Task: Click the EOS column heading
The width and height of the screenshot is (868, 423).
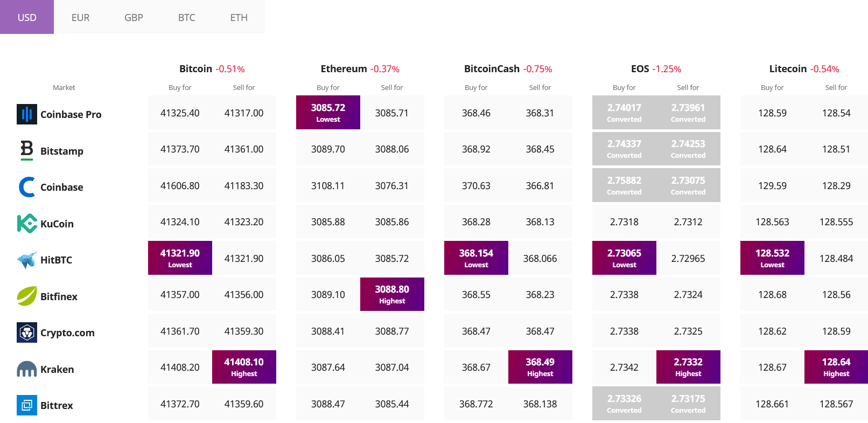Action: point(640,68)
